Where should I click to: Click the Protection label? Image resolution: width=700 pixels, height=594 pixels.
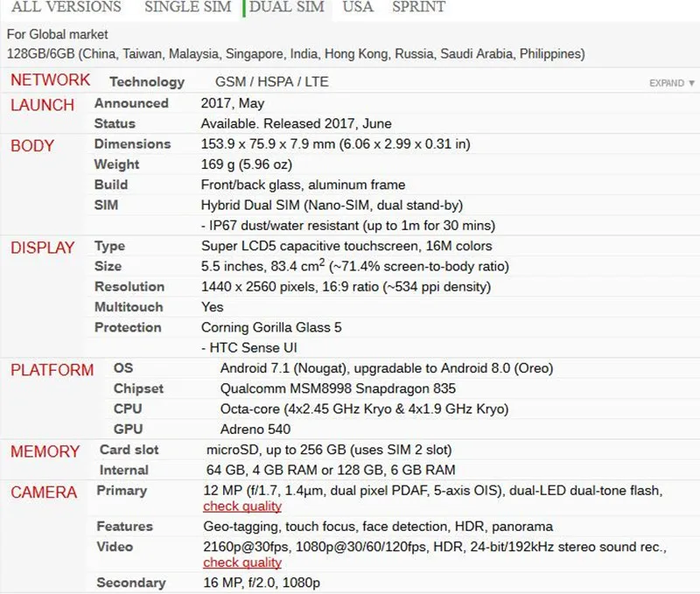(128, 327)
